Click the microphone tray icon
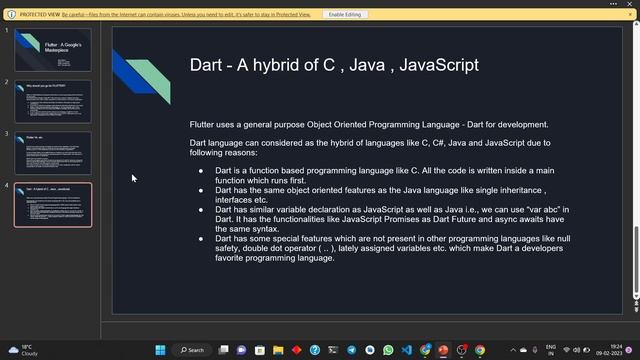Screen dimensions: 640x360 pyautogui.click(x=535, y=350)
